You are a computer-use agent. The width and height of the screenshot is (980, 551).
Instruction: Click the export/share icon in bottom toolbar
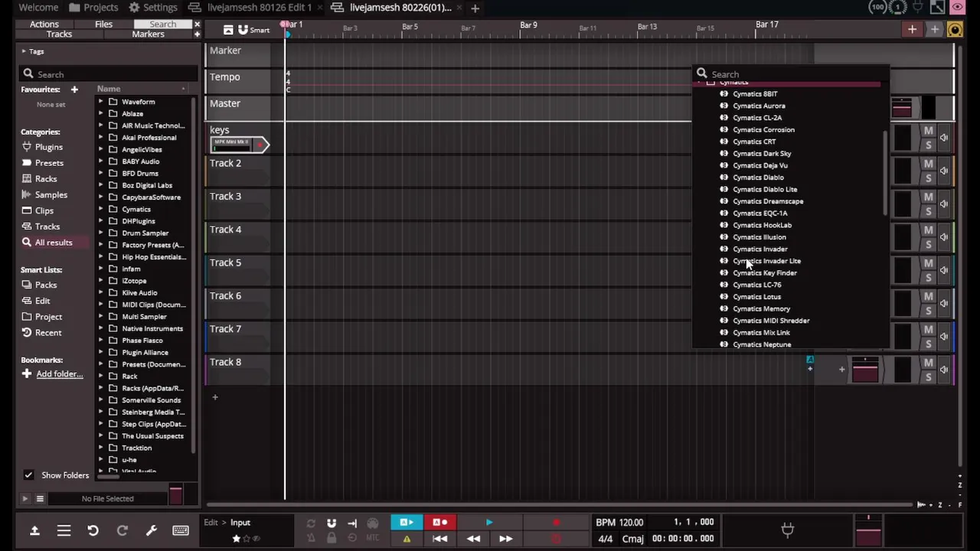(x=34, y=530)
